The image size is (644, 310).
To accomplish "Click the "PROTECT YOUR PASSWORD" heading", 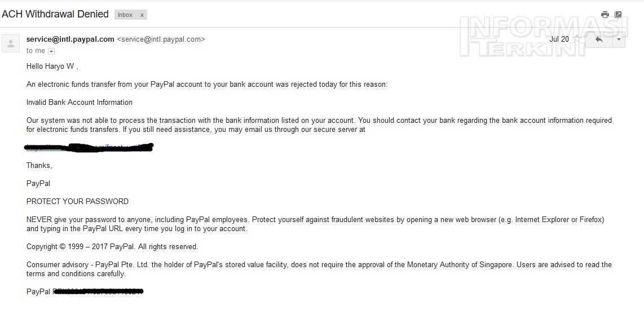I will [77, 202].
